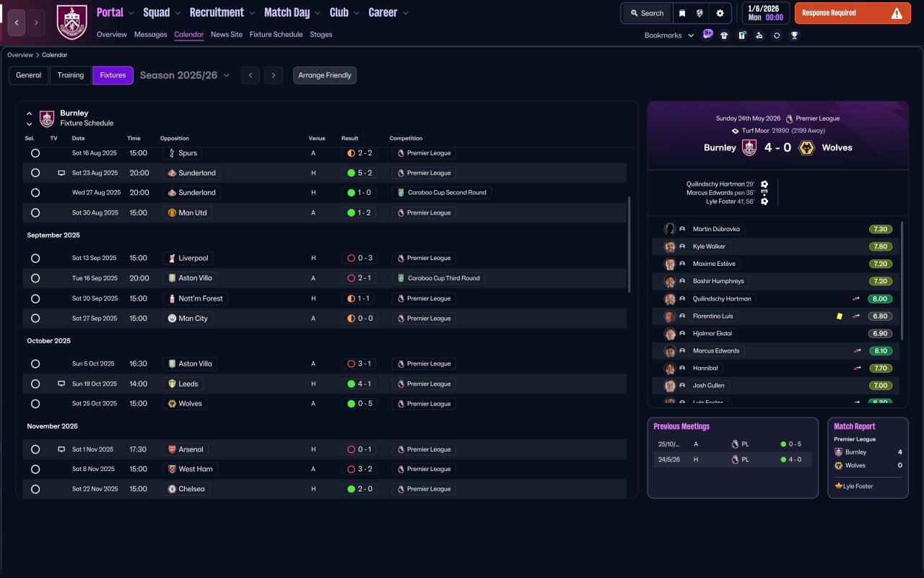Open the Club dropdown menu
The height and width of the screenshot is (578, 924).
(x=344, y=12)
